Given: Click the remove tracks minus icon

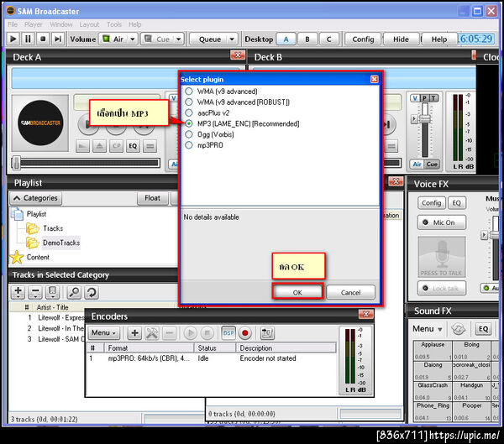Looking at the screenshot, I should (x=35, y=292).
